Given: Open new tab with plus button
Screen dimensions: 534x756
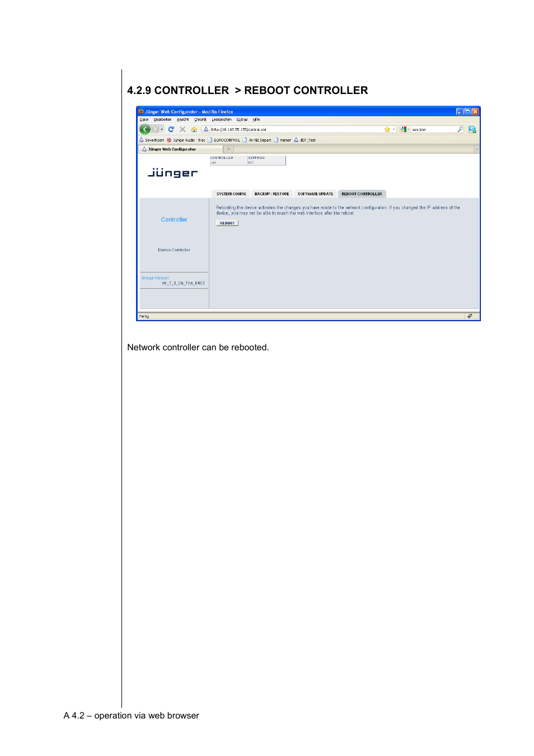Looking at the screenshot, I should pos(228,149).
